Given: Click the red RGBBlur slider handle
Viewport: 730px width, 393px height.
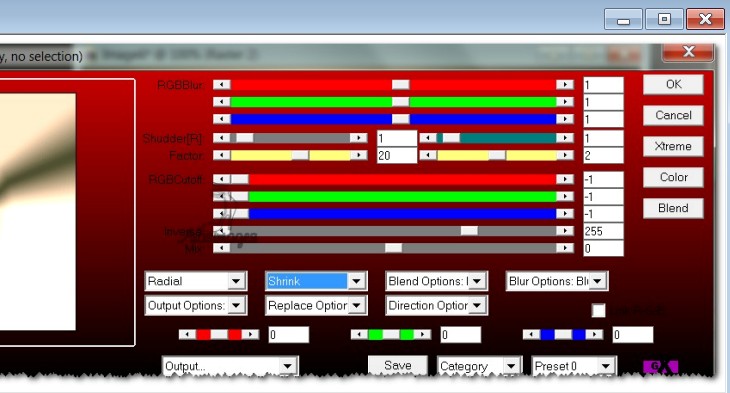Looking at the screenshot, I should (400, 84).
